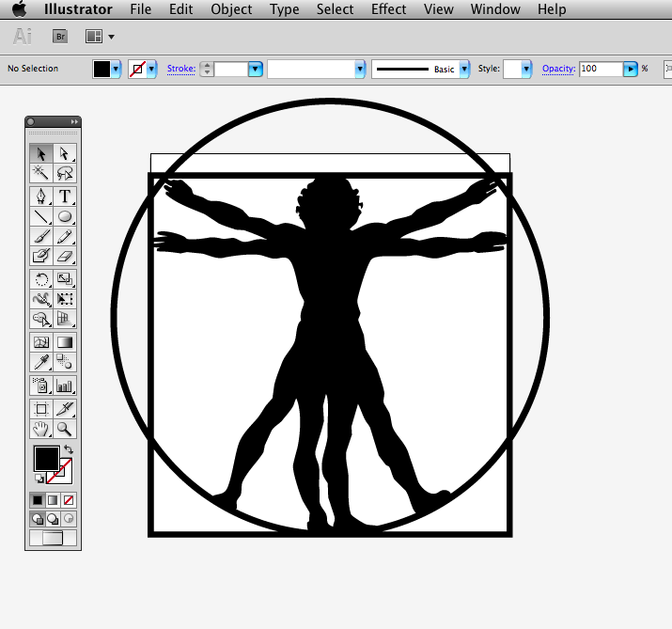Swap fill and stroke colors arrow
The image size is (672, 629).
click(x=69, y=449)
